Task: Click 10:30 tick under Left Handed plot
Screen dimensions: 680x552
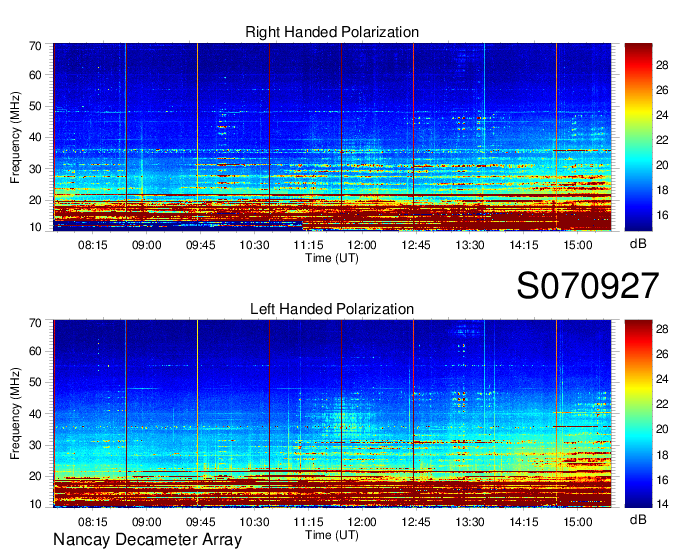Action: pos(254,522)
